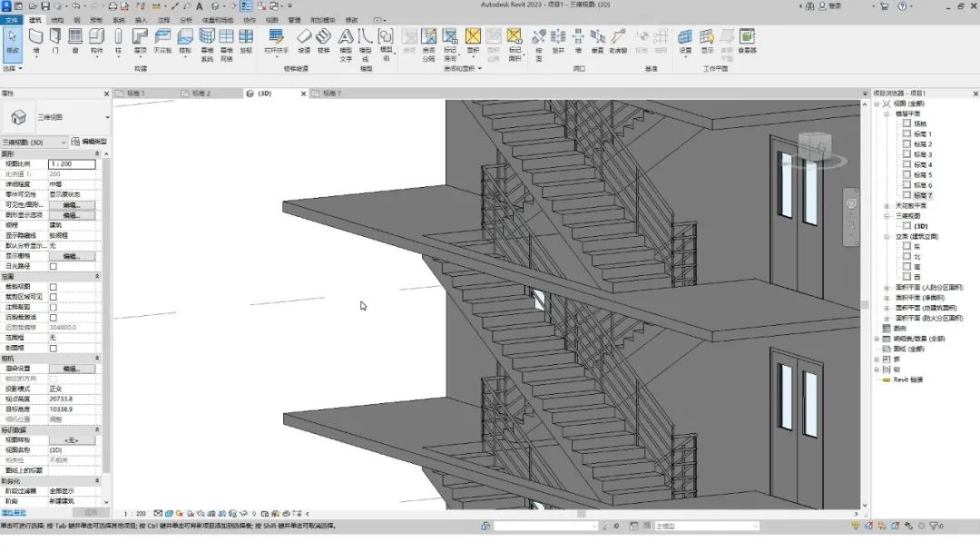Pick the Roof tool icon

pyautogui.click(x=140, y=41)
